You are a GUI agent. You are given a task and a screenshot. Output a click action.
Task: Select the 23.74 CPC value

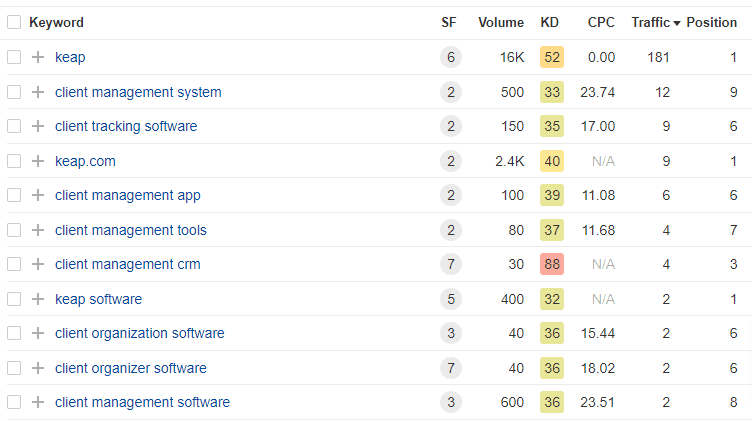click(x=598, y=92)
